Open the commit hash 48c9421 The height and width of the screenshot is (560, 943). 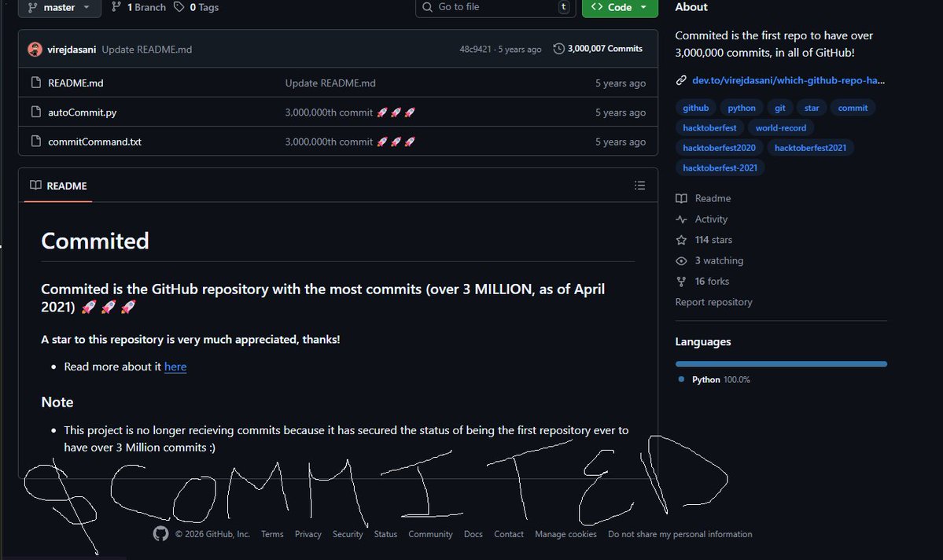click(475, 50)
